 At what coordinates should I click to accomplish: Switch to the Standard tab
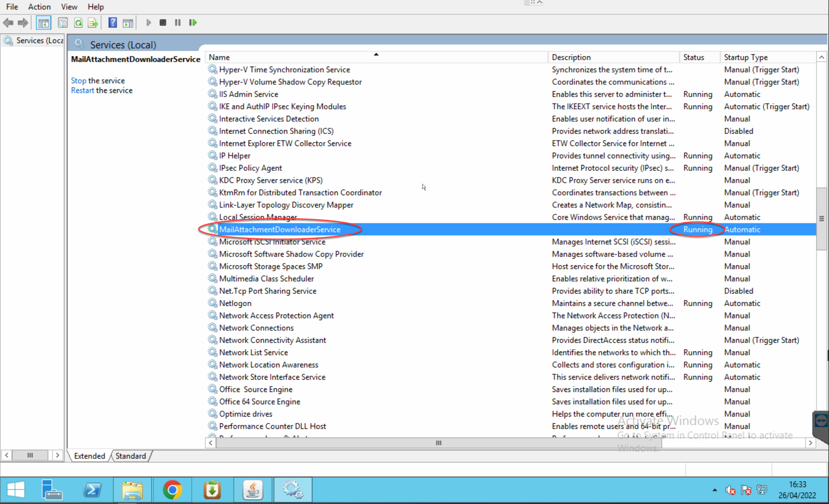(130, 456)
